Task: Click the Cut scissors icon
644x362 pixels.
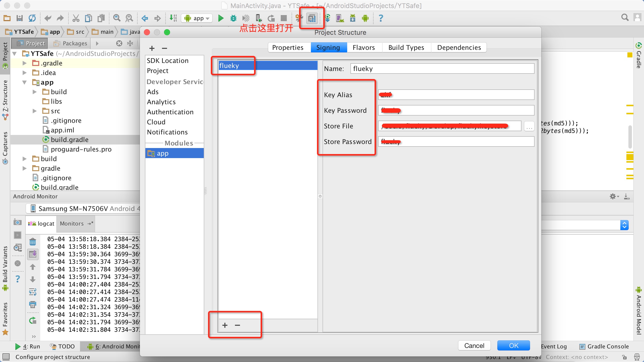Action: pos(76,18)
